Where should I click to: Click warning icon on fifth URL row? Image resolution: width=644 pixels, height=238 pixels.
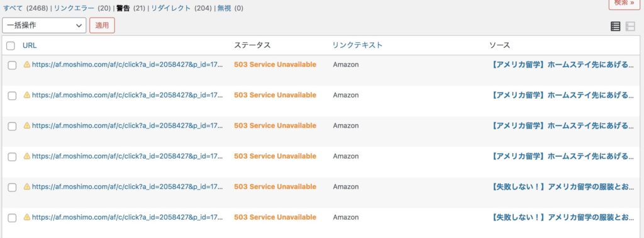click(27, 186)
